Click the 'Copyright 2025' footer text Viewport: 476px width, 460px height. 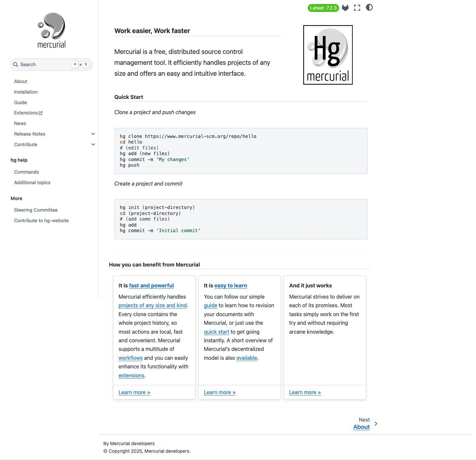(x=147, y=451)
